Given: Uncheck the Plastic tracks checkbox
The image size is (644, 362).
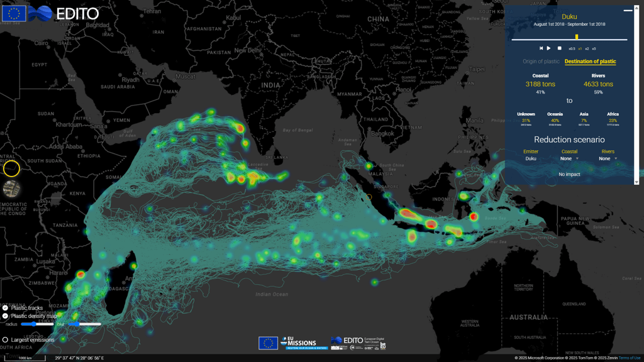Looking at the screenshot, I should click(6, 308).
